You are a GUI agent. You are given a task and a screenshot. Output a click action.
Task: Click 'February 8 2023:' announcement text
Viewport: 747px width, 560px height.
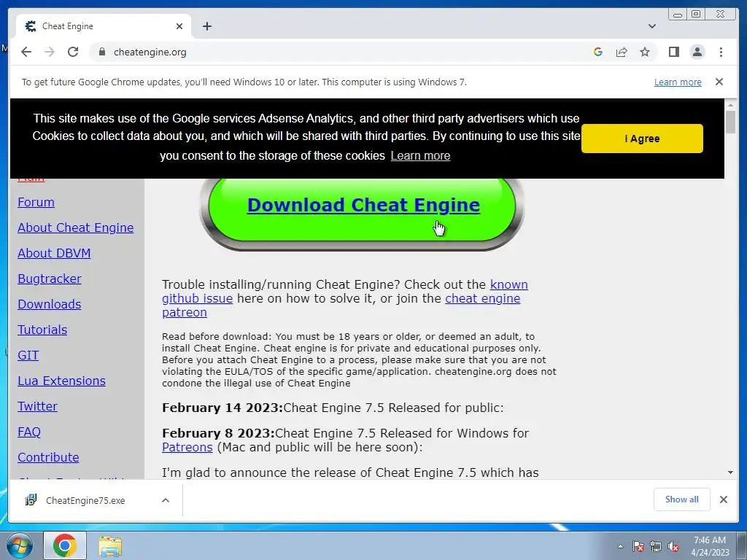click(x=218, y=433)
